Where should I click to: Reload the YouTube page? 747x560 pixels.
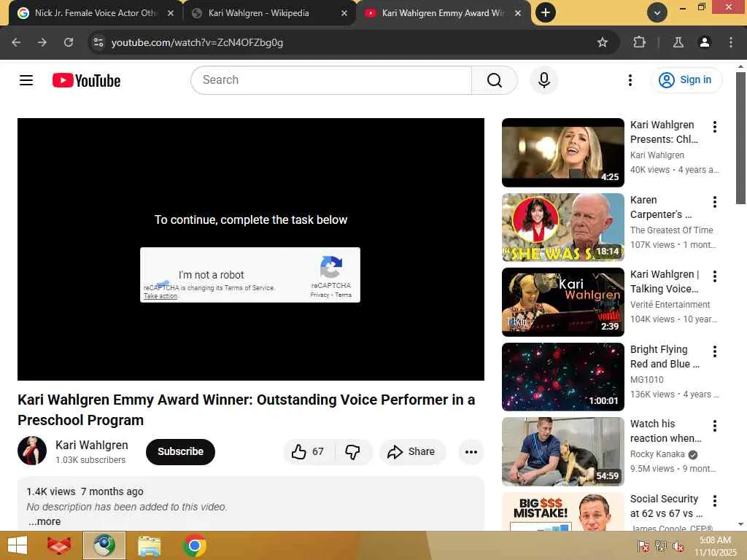pyautogui.click(x=69, y=42)
